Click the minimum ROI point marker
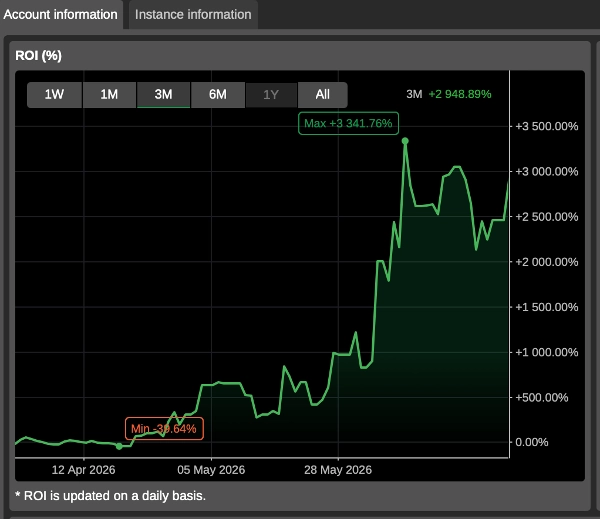 click(x=119, y=446)
